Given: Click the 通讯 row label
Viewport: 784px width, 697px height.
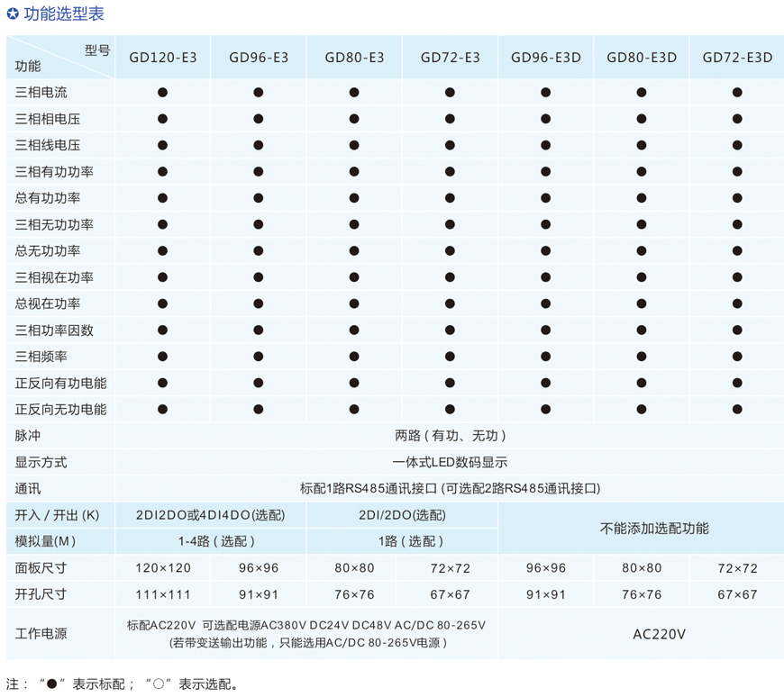Looking at the screenshot, I should 28,489.
